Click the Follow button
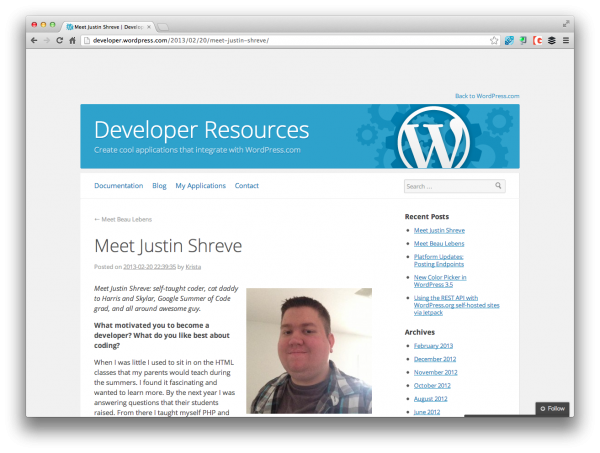The width and height of the screenshot is (600, 453). pos(552,409)
